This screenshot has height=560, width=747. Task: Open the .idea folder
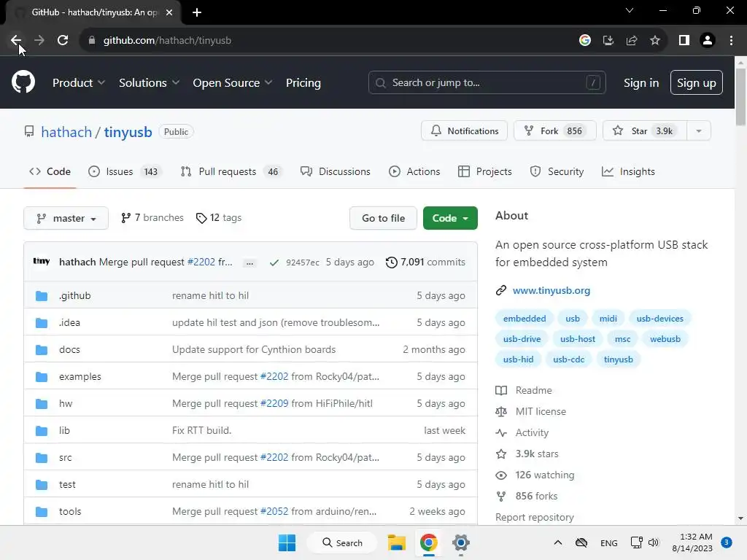[69, 322]
